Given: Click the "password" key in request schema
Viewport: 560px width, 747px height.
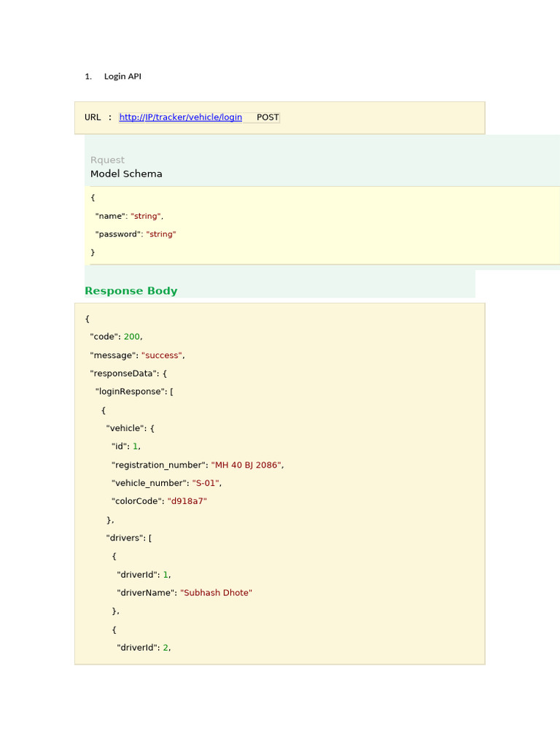Looking at the screenshot, I should pos(118,234).
